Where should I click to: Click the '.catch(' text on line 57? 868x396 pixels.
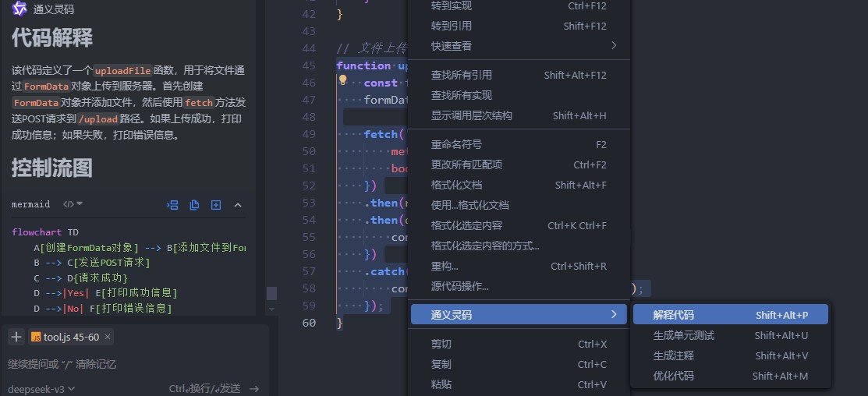click(386, 271)
